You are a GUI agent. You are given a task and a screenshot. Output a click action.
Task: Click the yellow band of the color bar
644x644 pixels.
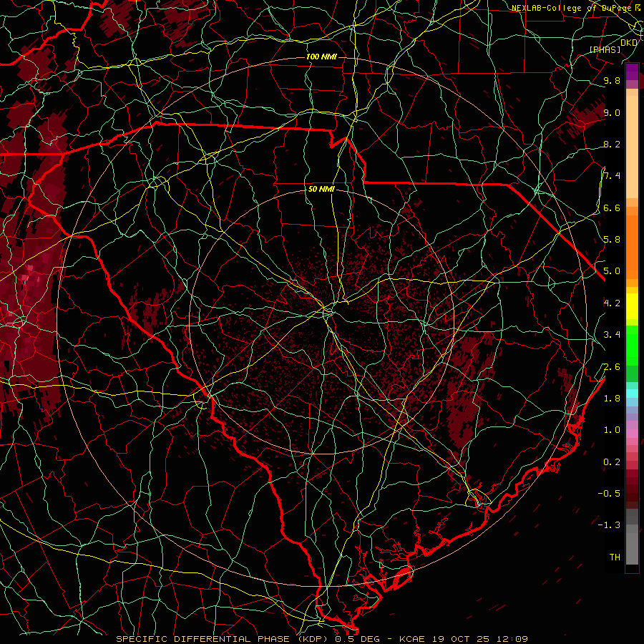[x=632, y=306]
